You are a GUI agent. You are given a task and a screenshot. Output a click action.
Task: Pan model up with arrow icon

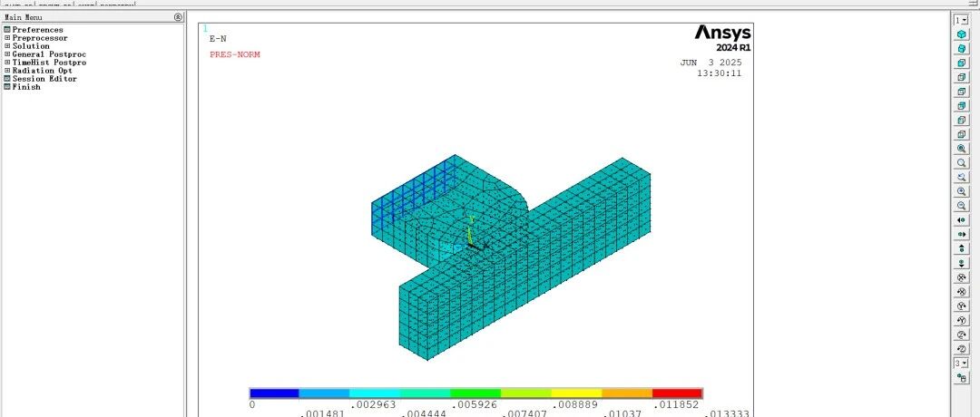pyautogui.click(x=962, y=248)
